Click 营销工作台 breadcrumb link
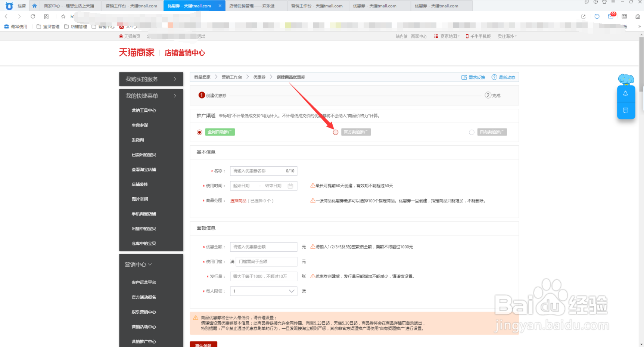Viewport: 644px width, 347px height. (232, 77)
